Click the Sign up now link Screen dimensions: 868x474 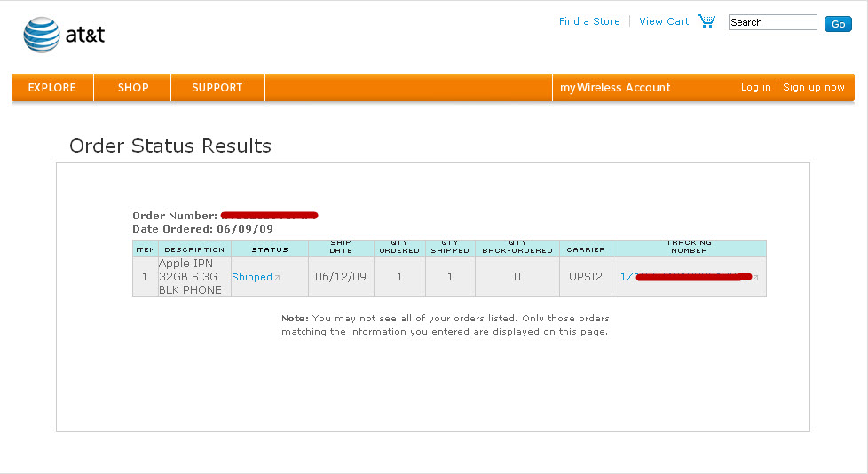coord(814,87)
